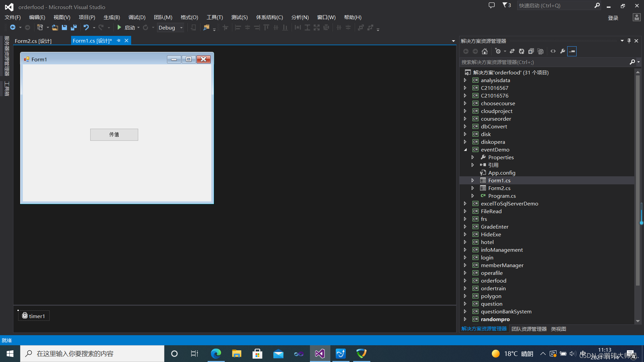Click the Refresh icon in Solution Explorer
644x362 pixels.
click(522, 51)
